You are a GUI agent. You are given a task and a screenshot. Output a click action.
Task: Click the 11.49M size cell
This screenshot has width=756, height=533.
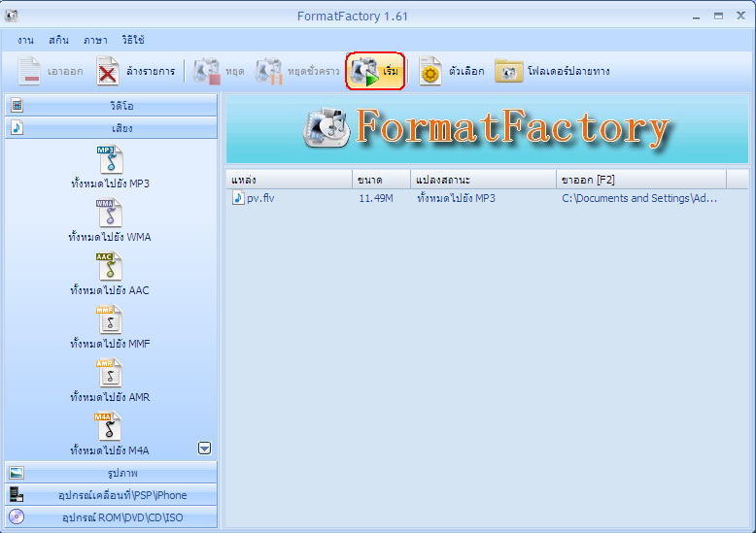tap(376, 198)
